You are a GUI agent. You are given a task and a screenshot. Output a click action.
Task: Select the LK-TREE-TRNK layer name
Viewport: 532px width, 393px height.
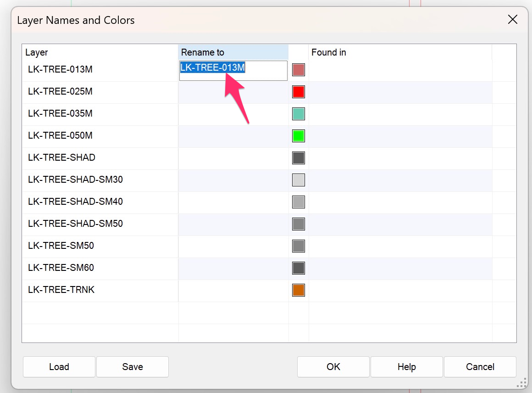61,290
